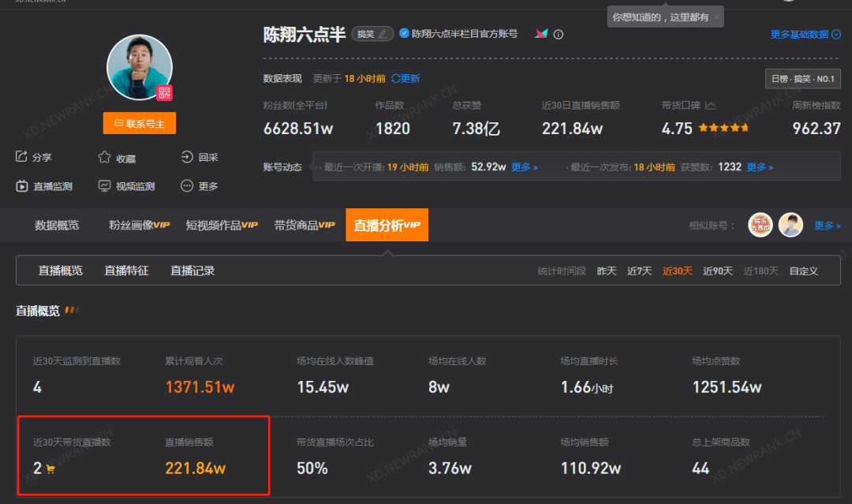Image resolution: width=852 pixels, height=504 pixels.
Task: Click 场均点赞数 value 1251.54w
Action: pos(727,387)
